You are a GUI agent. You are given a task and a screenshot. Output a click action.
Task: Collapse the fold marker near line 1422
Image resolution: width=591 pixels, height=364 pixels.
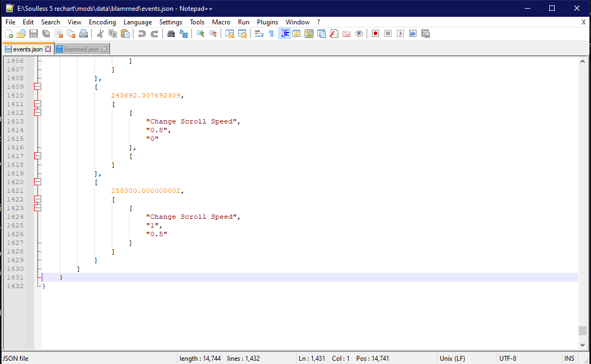pos(37,199)
